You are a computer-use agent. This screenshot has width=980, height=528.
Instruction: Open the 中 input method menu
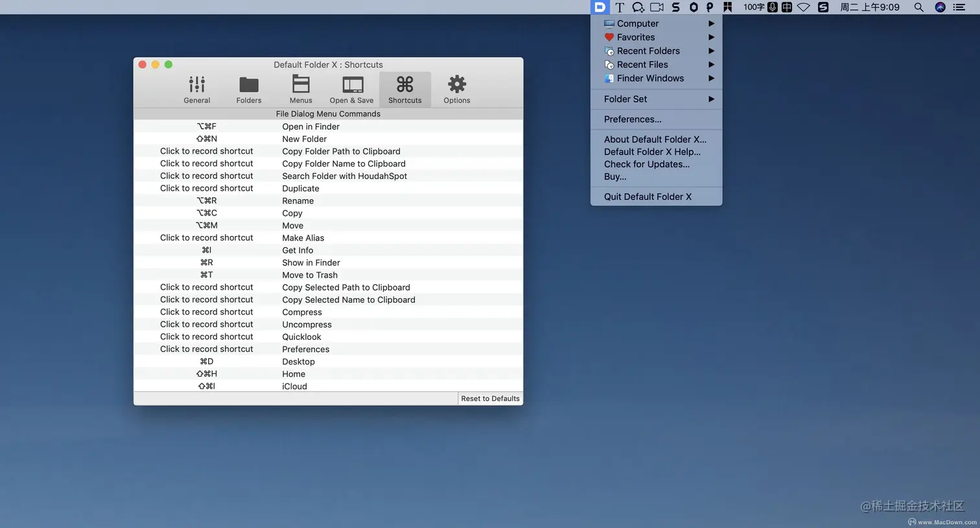point(787,7)
